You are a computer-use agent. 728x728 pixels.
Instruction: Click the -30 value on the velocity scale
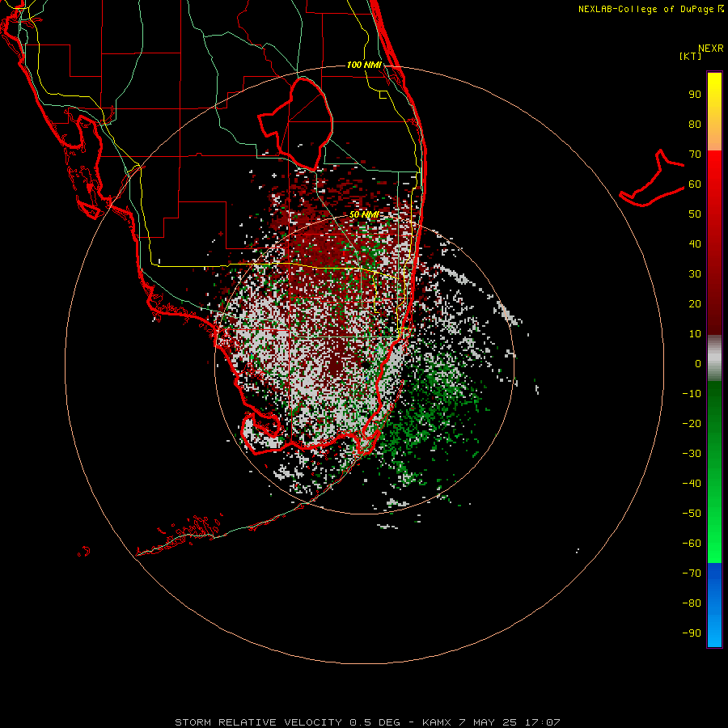tap(692, 454)
